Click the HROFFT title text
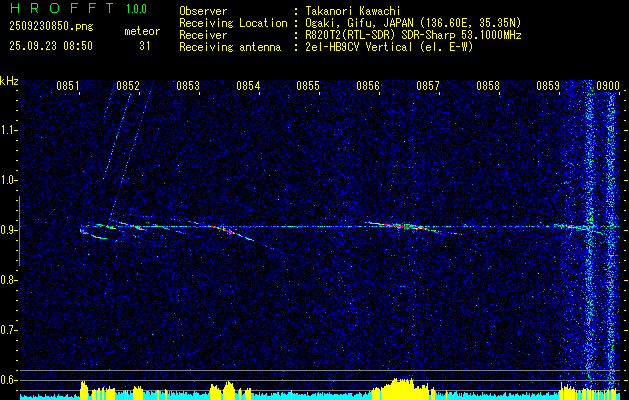629x400 pixels. (62, 8)
